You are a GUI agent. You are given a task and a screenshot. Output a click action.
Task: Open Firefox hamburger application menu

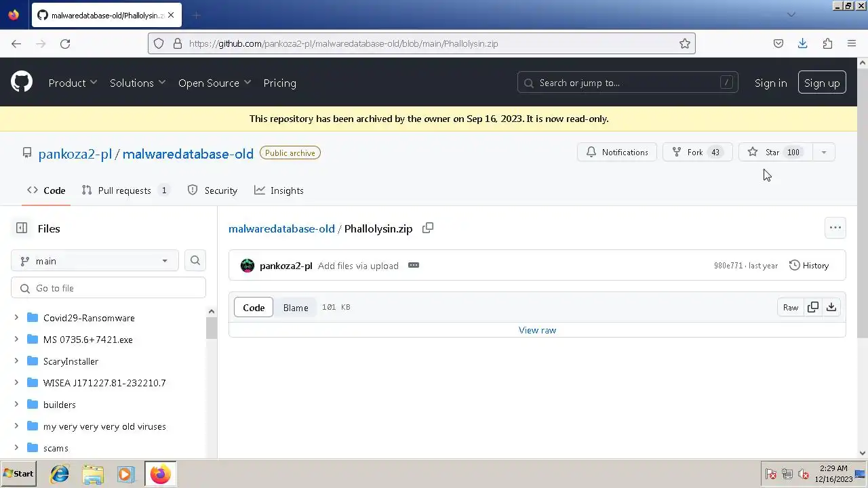(x=852, y=43)
